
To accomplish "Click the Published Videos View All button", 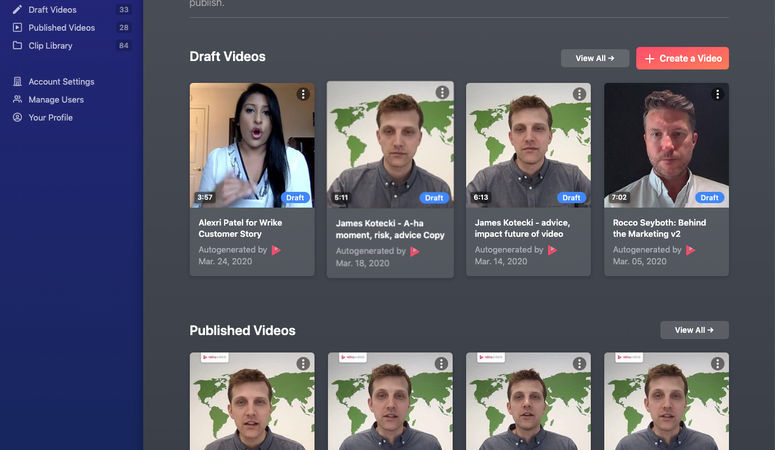I will point(694,330).
